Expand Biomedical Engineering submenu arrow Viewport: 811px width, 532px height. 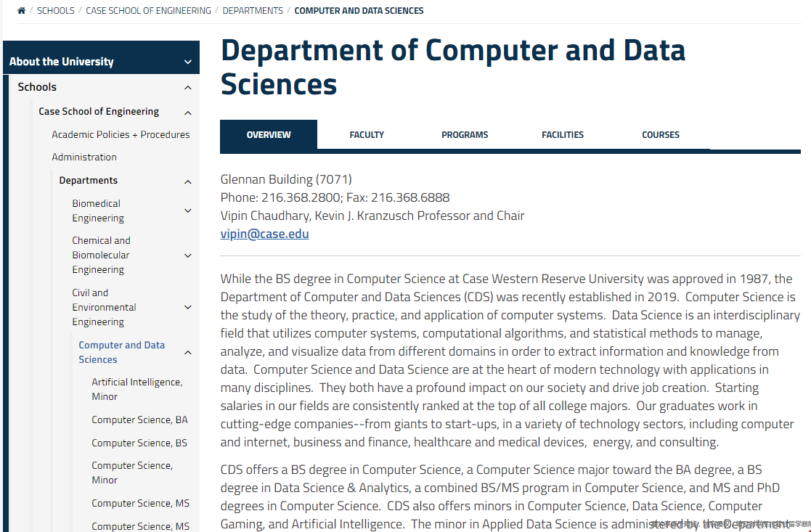pos(188,211)
